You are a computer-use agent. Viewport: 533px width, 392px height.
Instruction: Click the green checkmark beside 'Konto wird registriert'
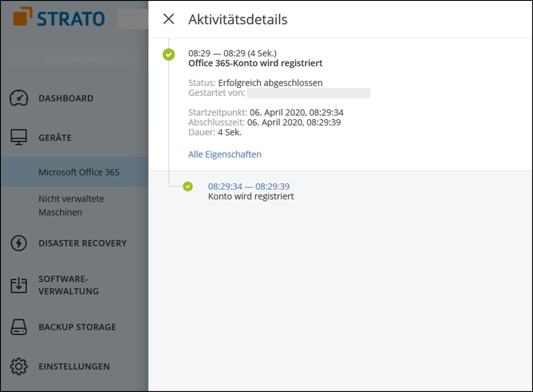pyautogui.click(x=188, y=186)
